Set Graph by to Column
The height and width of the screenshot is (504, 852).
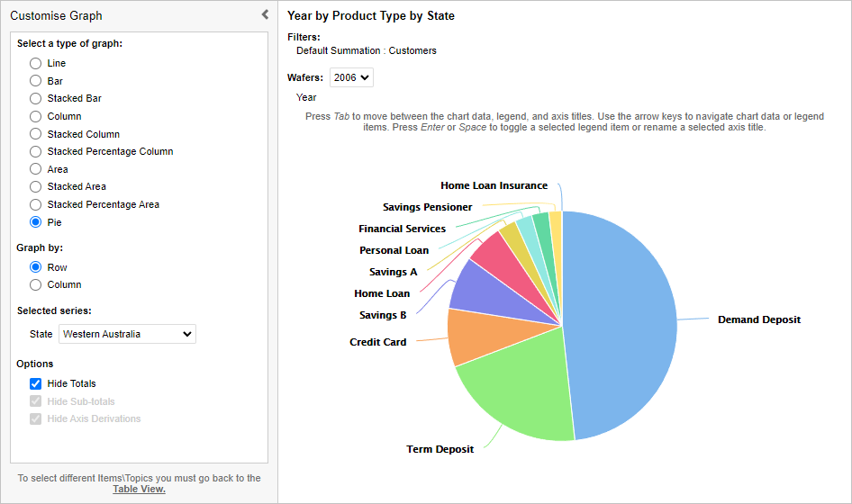[x=36, y=285]
